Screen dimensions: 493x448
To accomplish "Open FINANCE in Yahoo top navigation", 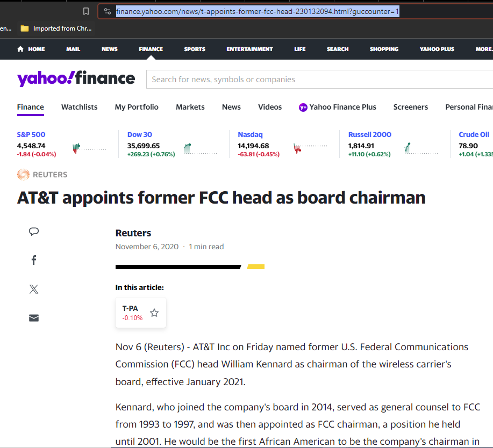I will [151, 49].
